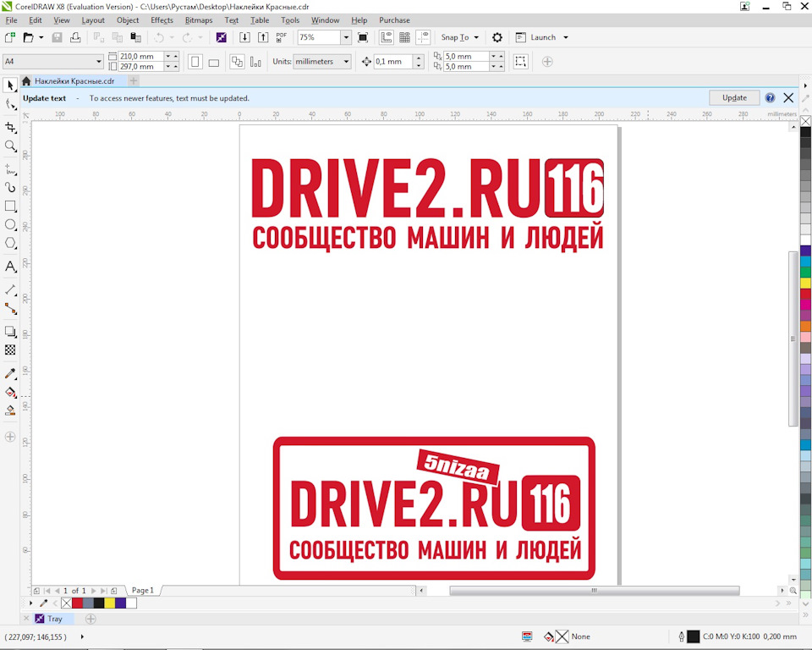Pick the yellow swatch in document palette
The image size is (812, 650).
click(x=110, y=603)
